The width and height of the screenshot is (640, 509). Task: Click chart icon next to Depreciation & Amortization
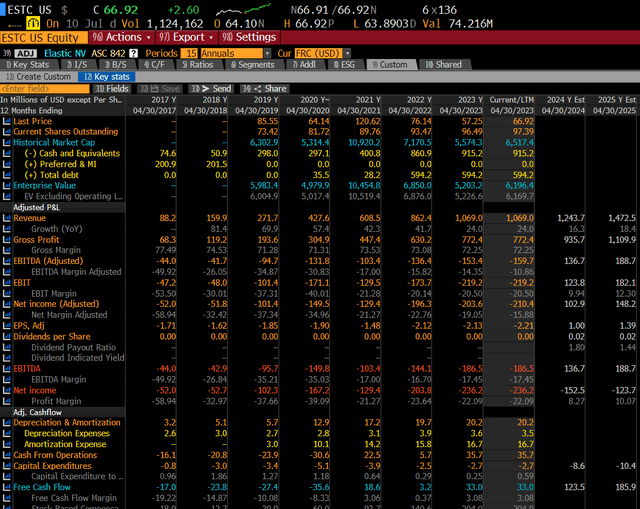(6, 423)
